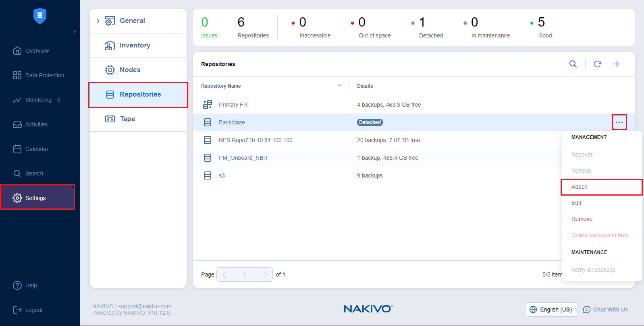
Task: Expand the Monitoring submenu chevron
Action: pos(59,100)
